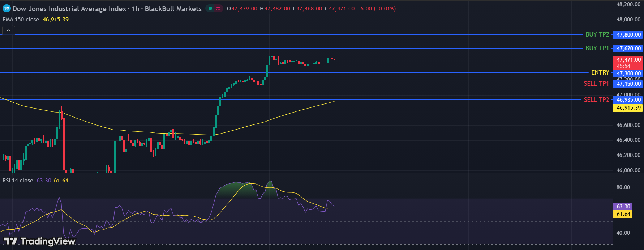Click the BUY TP1 line label
This screenshot has height=250, width=644.
597,48
